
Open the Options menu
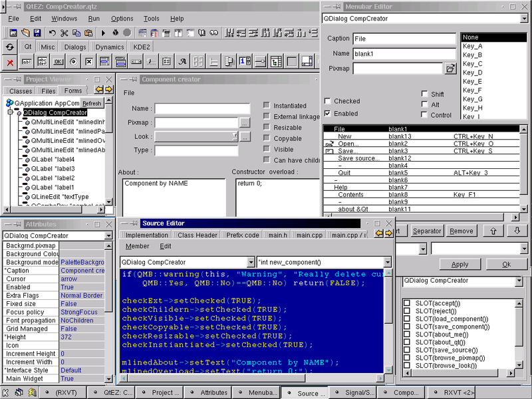122,19
